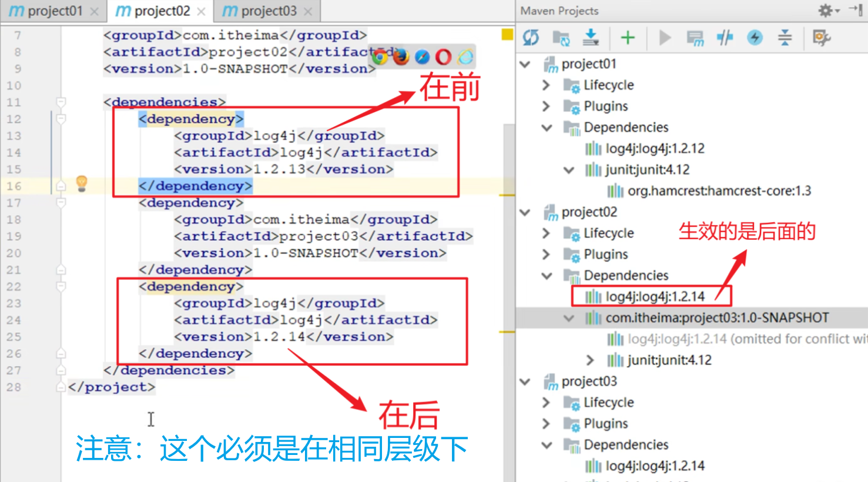The height and width of the screenshot is (482, 868).
Task: Select omitted log4j:log4j:1.2.14 conflict entry
Action: click(x=748, y=339)
